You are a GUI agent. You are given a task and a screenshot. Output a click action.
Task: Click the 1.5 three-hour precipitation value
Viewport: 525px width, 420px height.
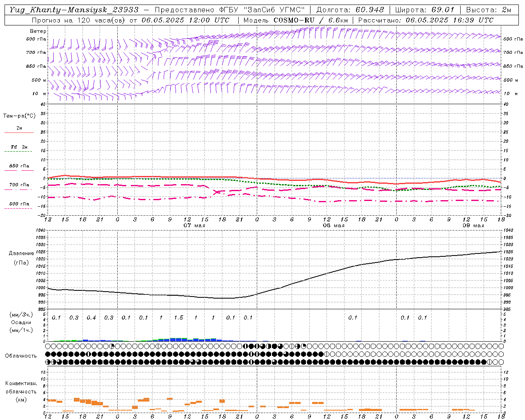[178, 318]
